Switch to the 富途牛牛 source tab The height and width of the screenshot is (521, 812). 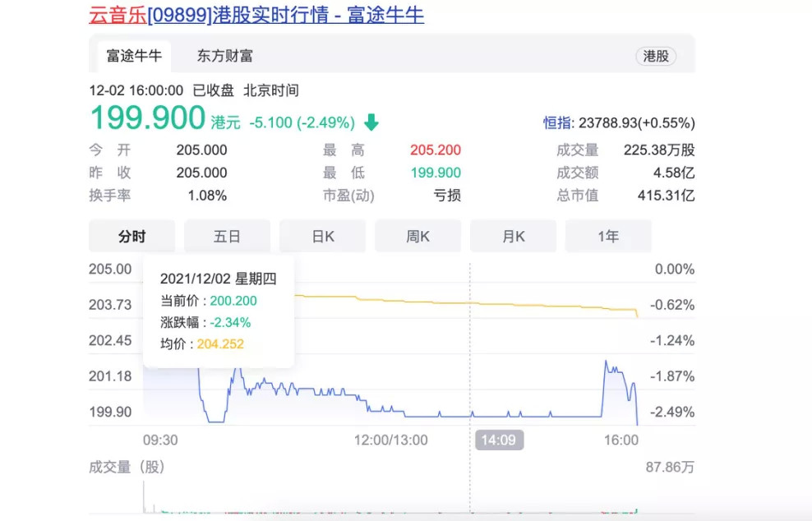coord(134,56)
